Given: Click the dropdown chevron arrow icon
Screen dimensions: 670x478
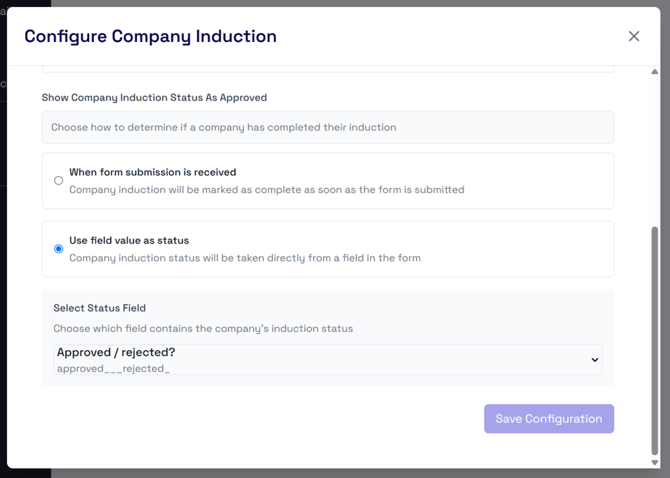Looking at the screenshot, I should pos(594,360).
